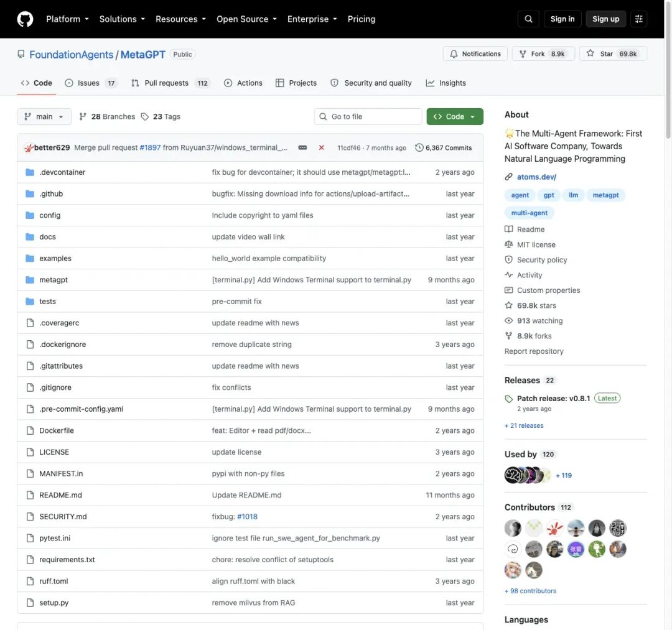Open the green Code dropdown button
The height and width of the screenshot is (630, 672).
(x=455, y=116)
